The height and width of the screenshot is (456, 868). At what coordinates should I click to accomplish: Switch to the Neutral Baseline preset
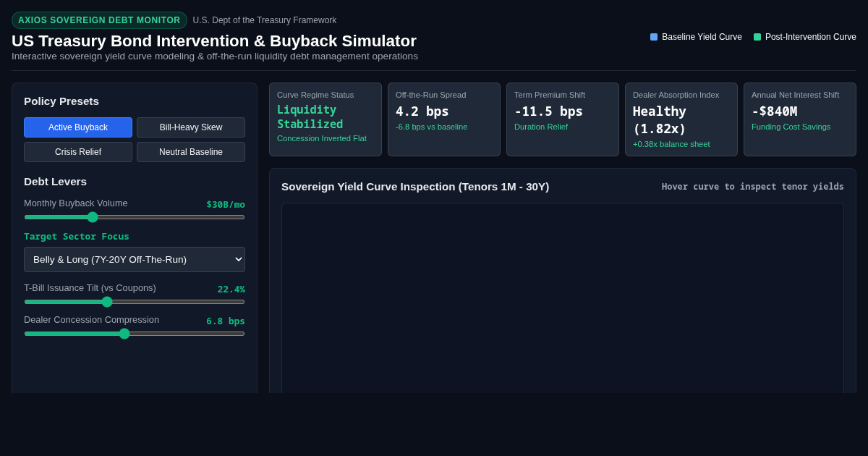[191, 152]
